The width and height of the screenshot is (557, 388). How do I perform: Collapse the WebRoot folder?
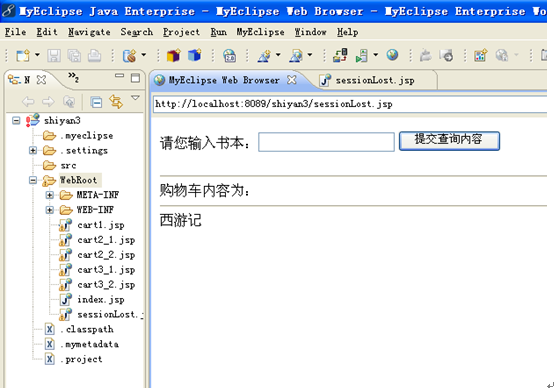click(x=33, y=180)
